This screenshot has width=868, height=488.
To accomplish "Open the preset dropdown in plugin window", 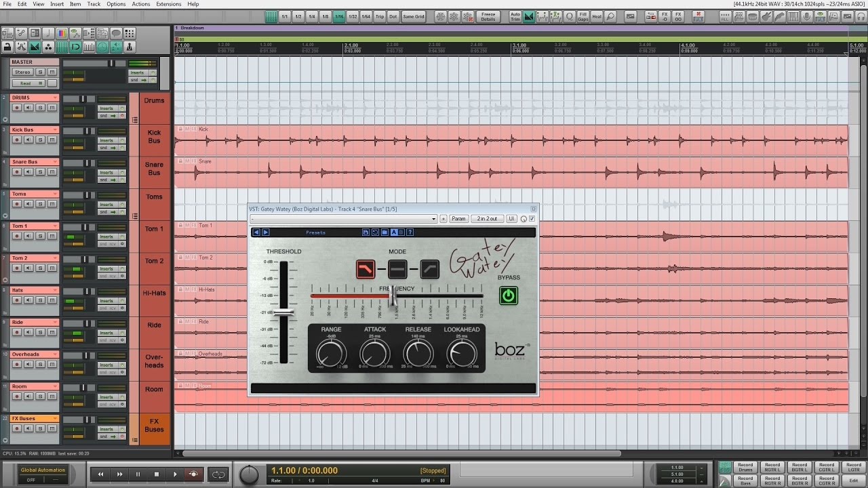I will tap(434, 219).
